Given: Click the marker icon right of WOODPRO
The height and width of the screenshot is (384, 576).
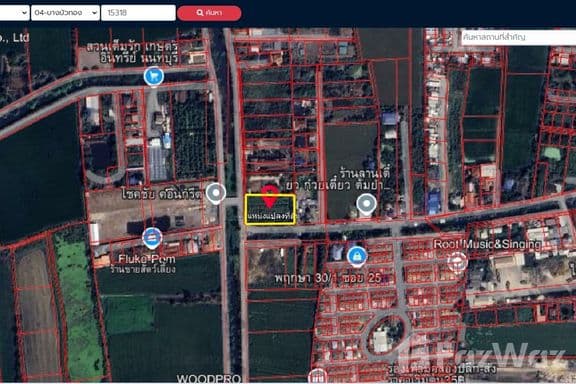Looking at the screenshot, I should 318,376.
